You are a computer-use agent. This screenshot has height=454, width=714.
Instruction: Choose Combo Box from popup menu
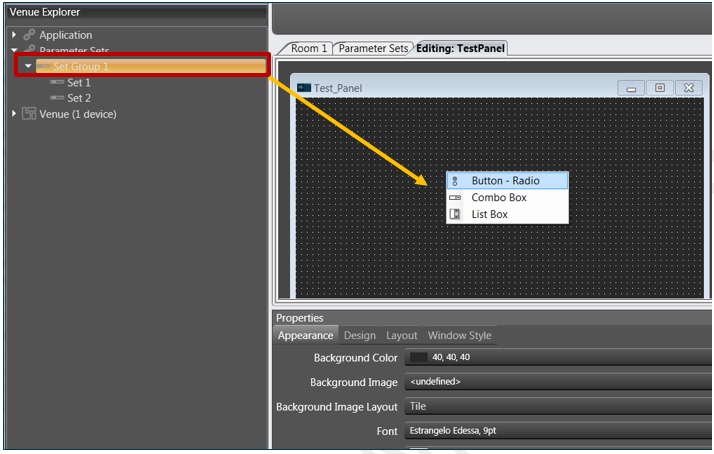[x=507, y=198]
